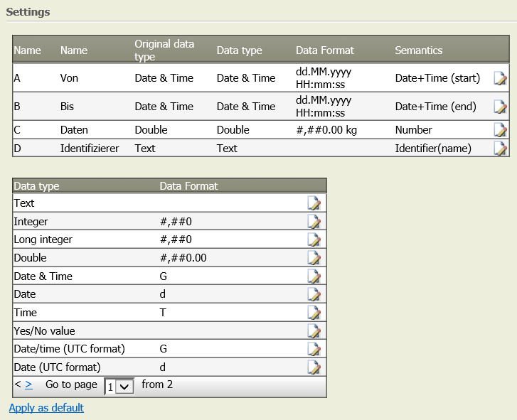Select the Bis name cell
Screen dimensions: 517x420
[67, 107]
